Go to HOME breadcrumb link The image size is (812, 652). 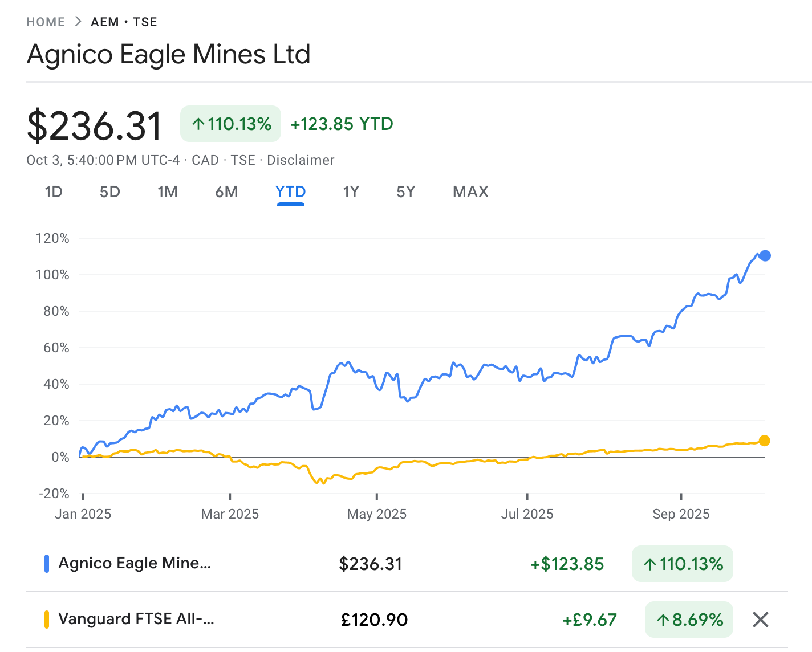pyautogui.click(x=46, y=22)
